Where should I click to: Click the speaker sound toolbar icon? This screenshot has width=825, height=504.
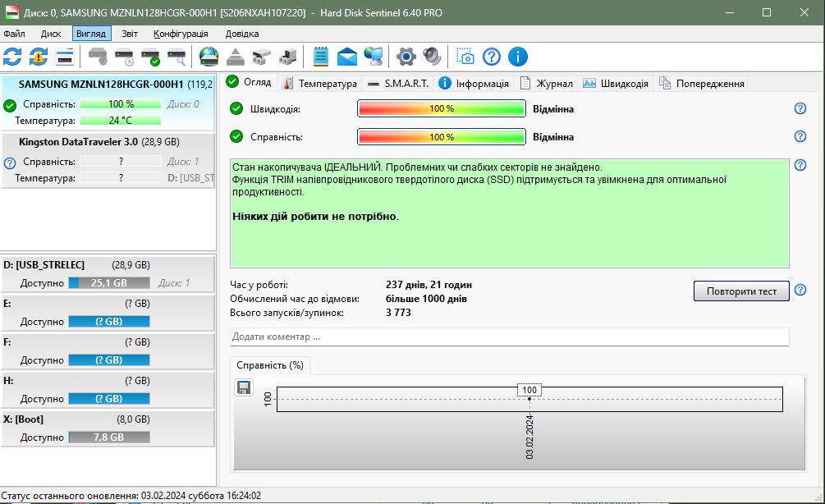click(432, 57)
